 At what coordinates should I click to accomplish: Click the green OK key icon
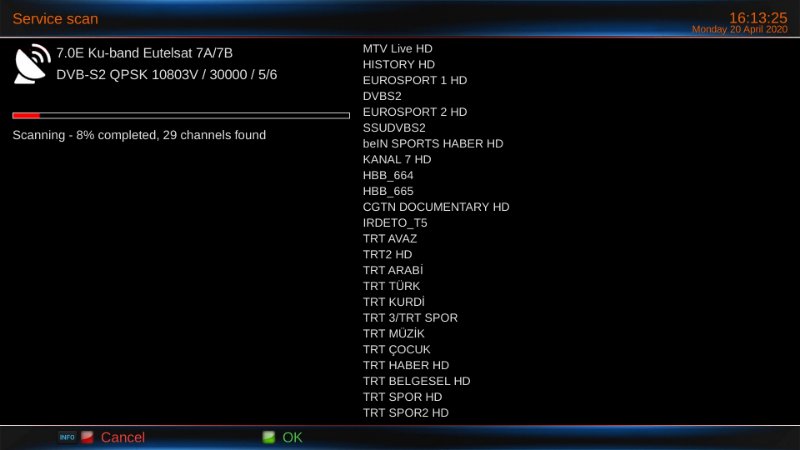268,437
